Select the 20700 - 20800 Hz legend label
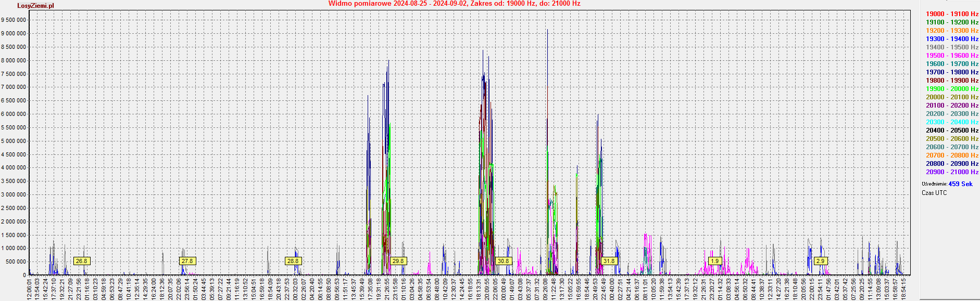Viewport: 980px width, 301px height. [952, 155]
